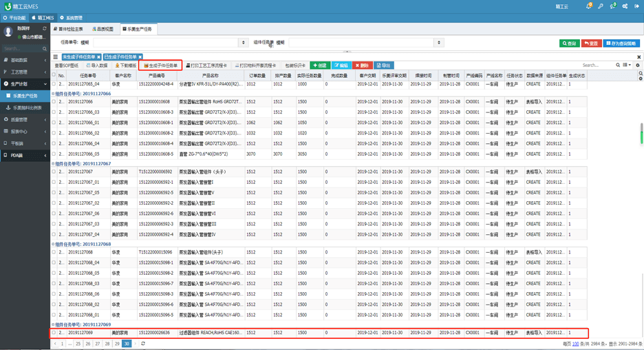
Task: Click the hamburger menu above the toolbar
Action: (x=56, y=57)
